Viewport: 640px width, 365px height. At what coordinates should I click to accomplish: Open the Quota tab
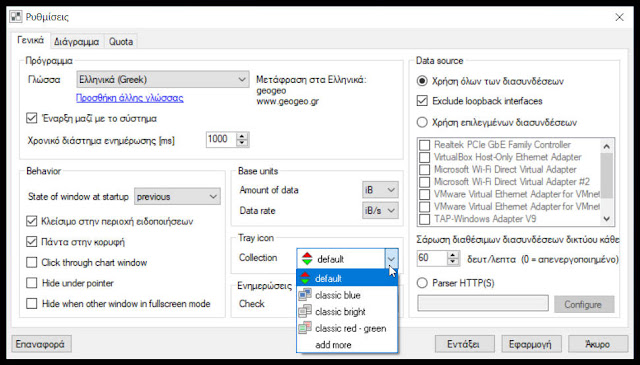[121, 42]
